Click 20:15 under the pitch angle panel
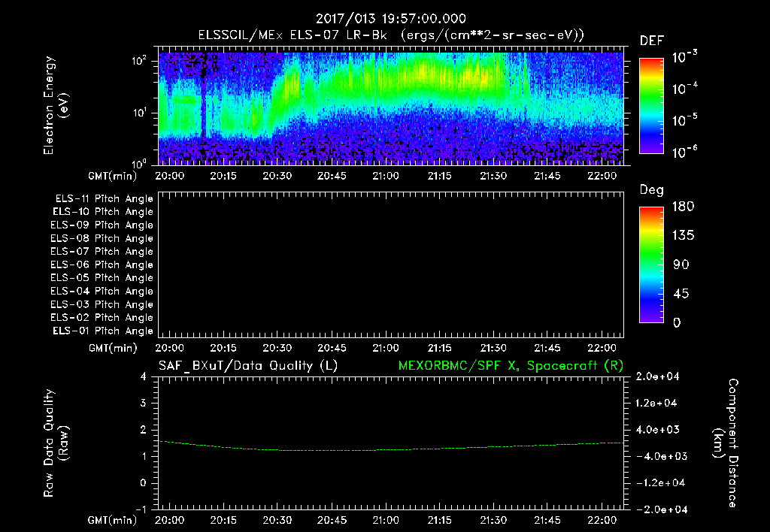Screen dimensions: 770x532 [x=223, y=348]
